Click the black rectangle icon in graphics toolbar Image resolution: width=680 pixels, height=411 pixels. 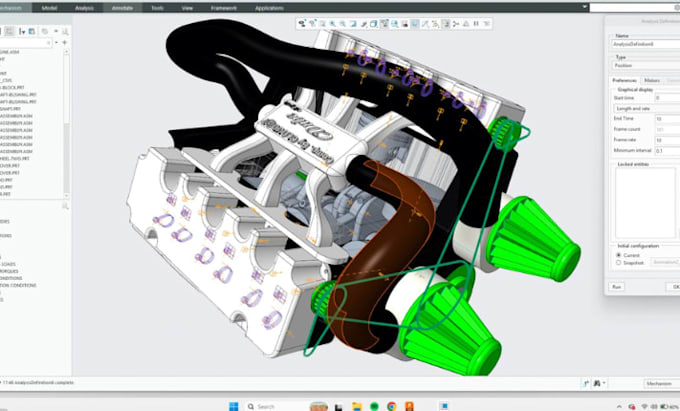click(404, 24)
